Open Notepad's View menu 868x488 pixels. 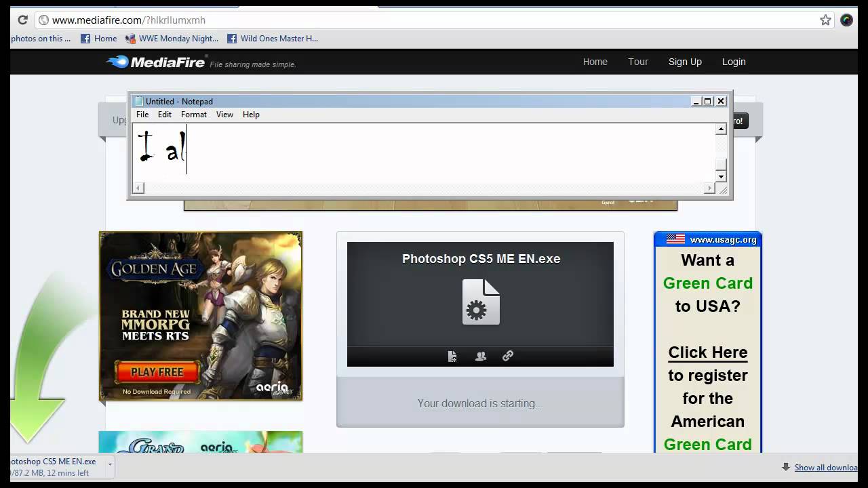tap(224, 115)
